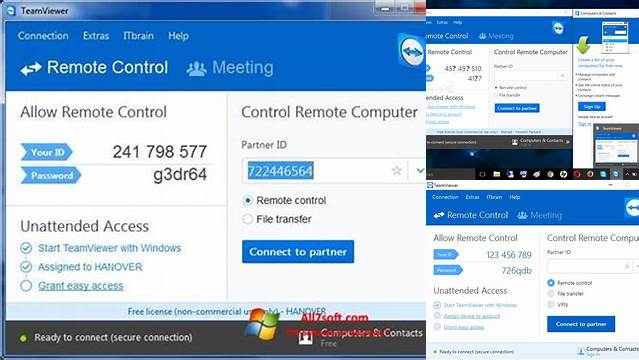The height and width of the screenshot is (360, 639).
Task: Open File Explorer from the taskbar
Action: pos(497,174)
